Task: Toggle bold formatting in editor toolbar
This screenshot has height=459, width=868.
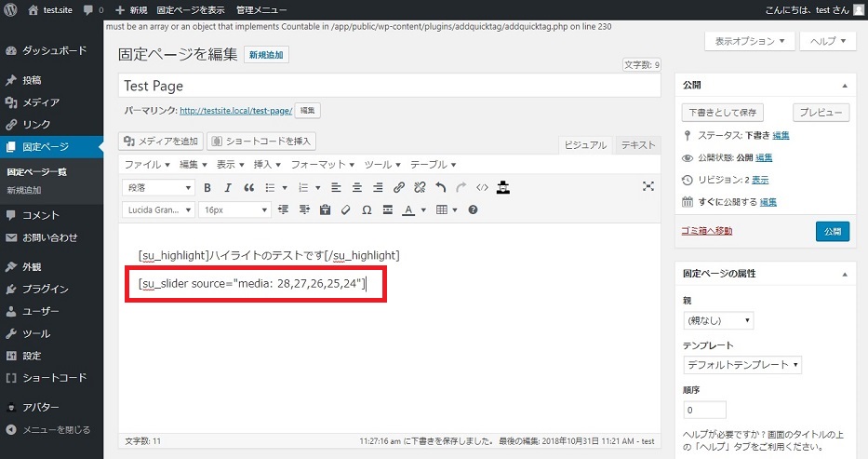Action: point(208,187)
